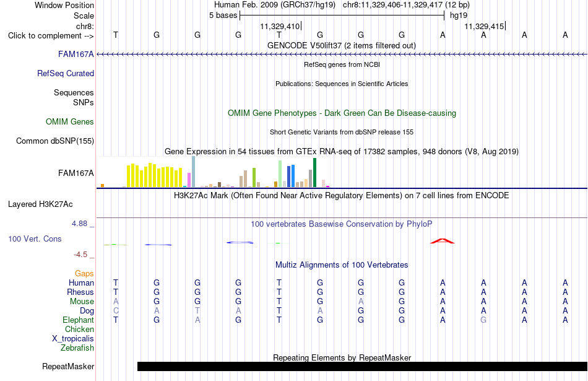Click the dbSNP release 155 track title
Viewport: 588px width, 381px height.
[x=341, y=132]
